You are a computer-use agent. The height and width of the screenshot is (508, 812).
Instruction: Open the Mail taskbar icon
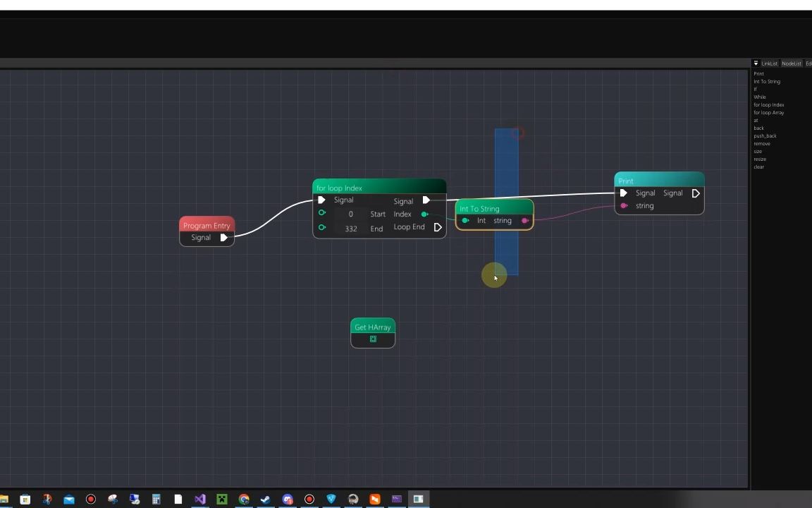[x=69, y=500]
